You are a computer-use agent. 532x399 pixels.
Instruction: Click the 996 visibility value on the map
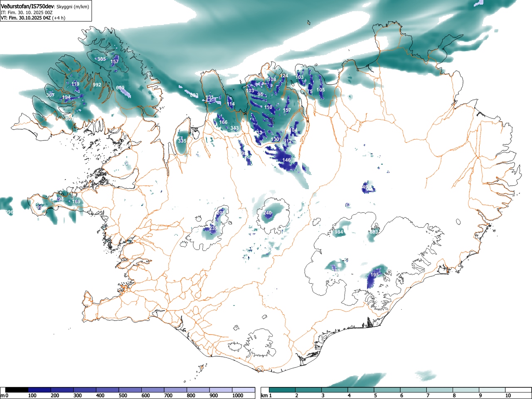pos(9,212)
